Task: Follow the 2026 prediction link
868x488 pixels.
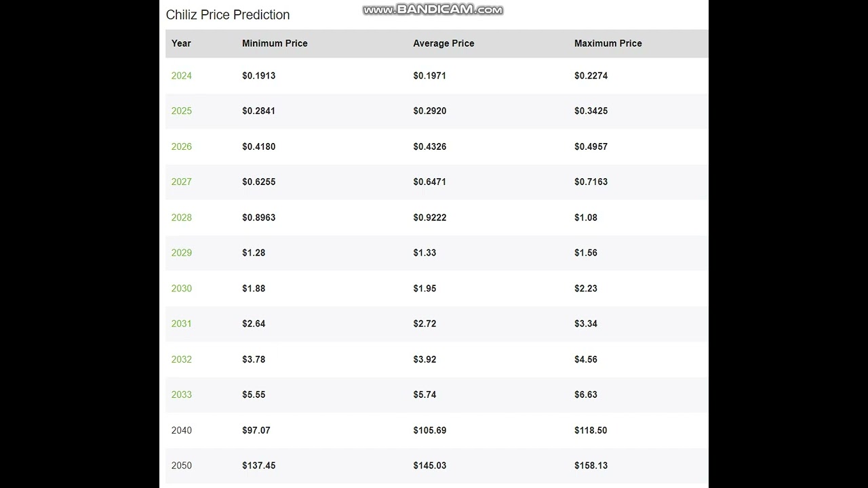Action: (181, 146)
